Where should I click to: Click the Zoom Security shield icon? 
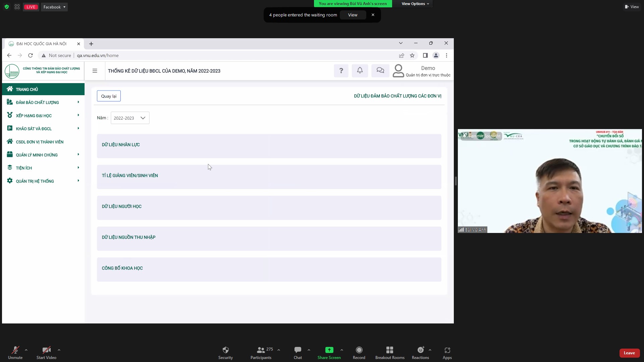[x=225, y=350]
